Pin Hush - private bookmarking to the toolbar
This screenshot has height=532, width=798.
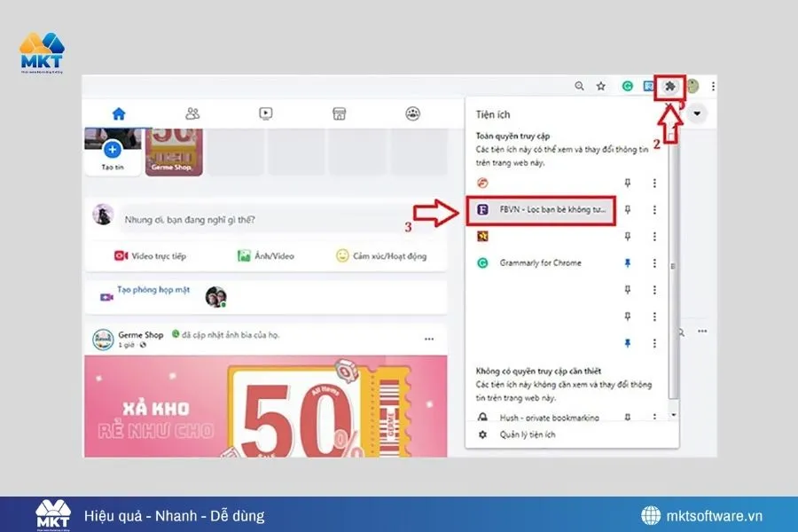point(630,415)
